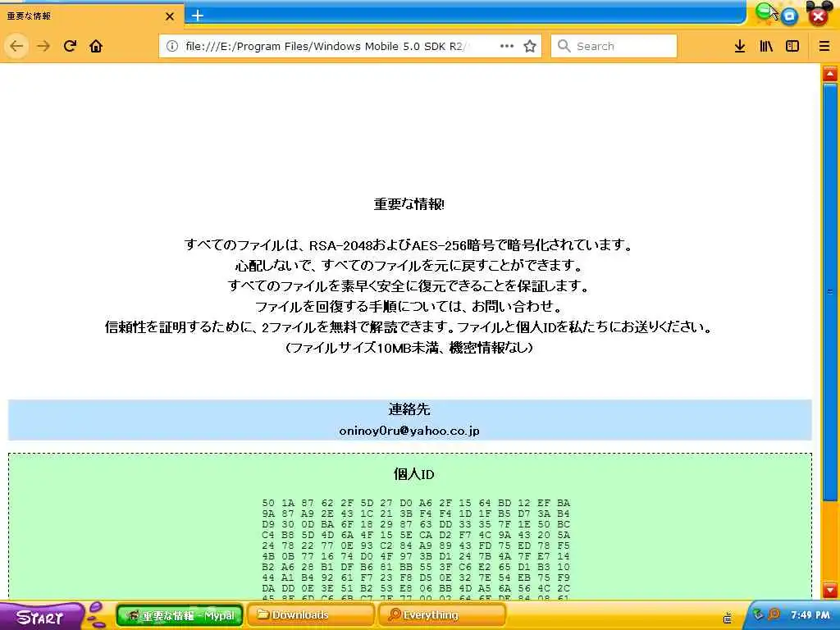840x630 pixels.
Task: Click the scrollbar up arrow
Action: pyautogui.click(x=830, y=74)
